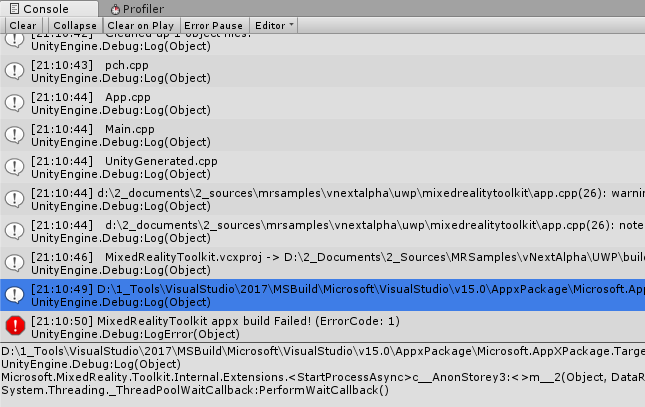Click the info icon beside App.cpp entry

coord(15,103)
